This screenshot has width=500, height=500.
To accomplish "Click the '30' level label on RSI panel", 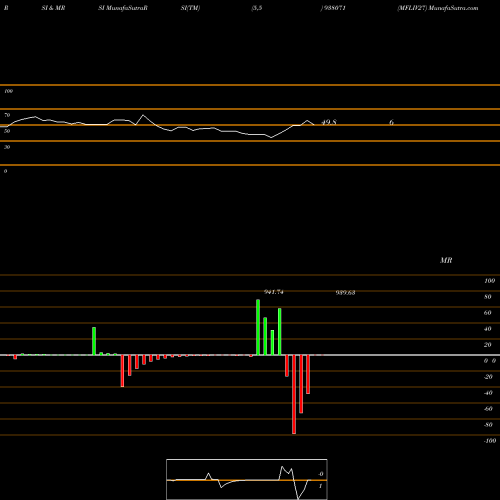I will click(7, 147).
